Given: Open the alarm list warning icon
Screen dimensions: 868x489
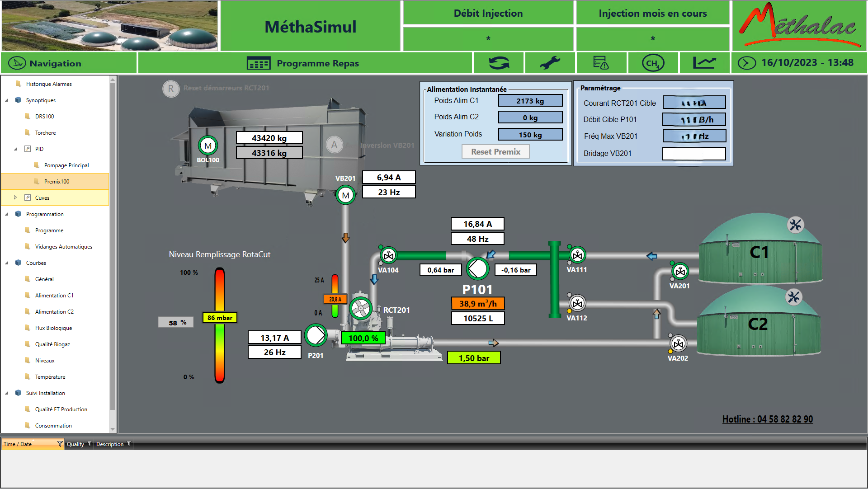Looking at the screenshot, I should tap(601, 63).
